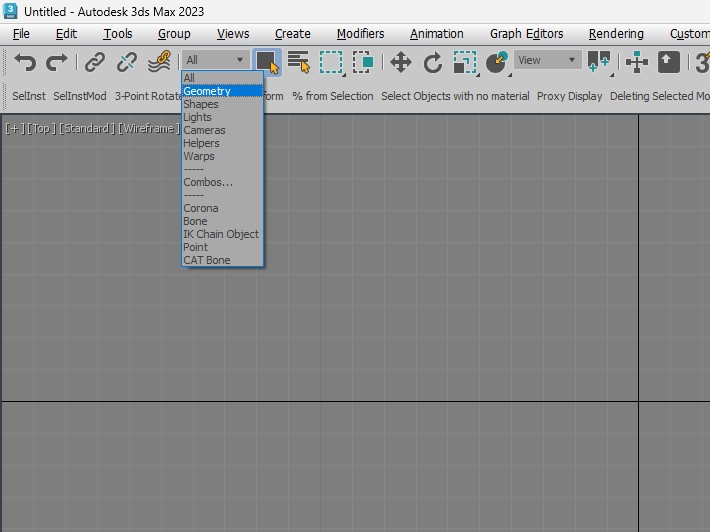Open the Create menu

tap(293, 34)
